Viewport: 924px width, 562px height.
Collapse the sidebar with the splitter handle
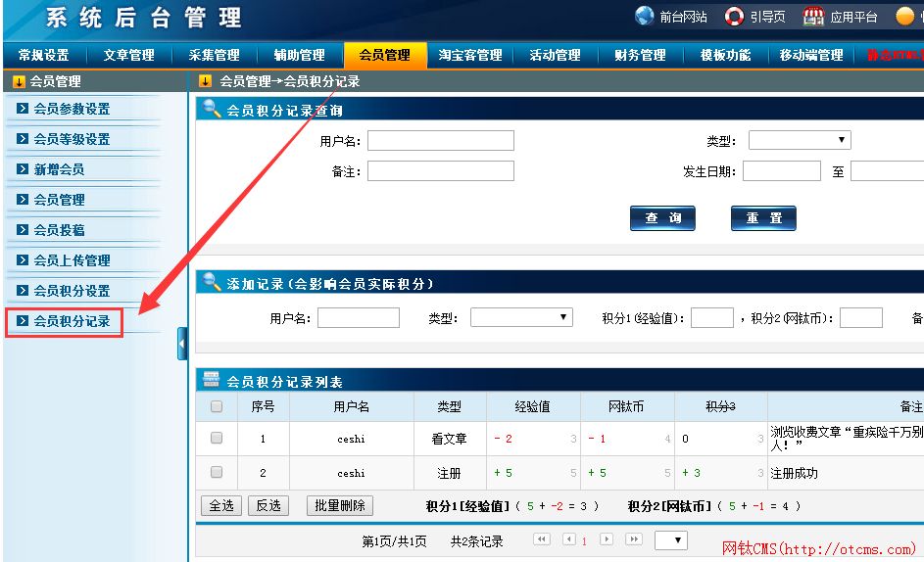(x=182, y=344)
